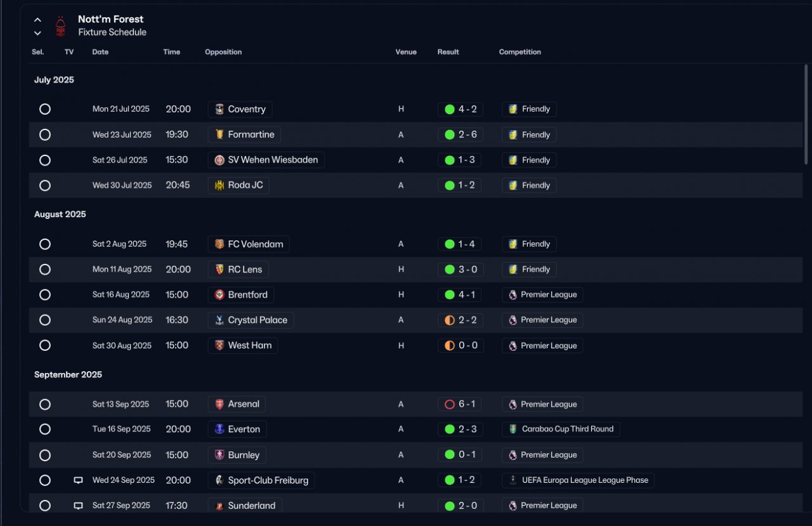Click the TV icon beside Sunderland fixture
Image resolution: width=812 pixels, height=526 pixels.
[78, 506]
